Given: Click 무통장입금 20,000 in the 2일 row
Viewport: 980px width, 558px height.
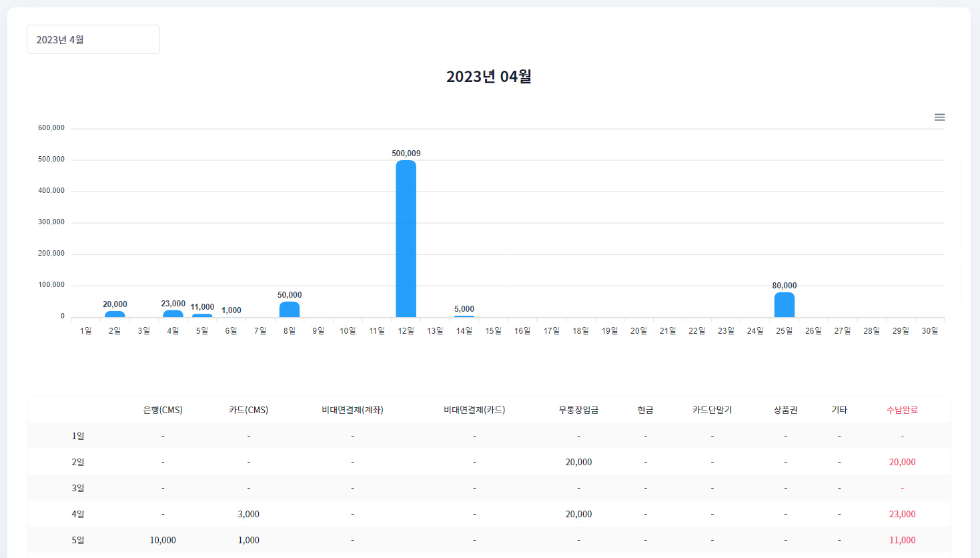Looking at the screenshot, I should pyautogui.click(x=578, y=462).
